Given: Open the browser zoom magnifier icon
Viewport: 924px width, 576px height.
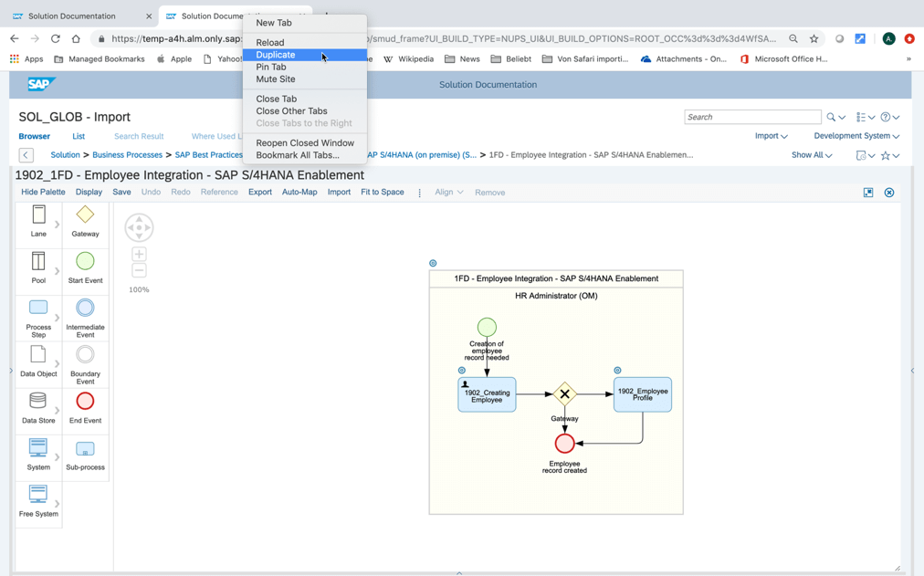Looking at the screenshot, I should 793,39.
